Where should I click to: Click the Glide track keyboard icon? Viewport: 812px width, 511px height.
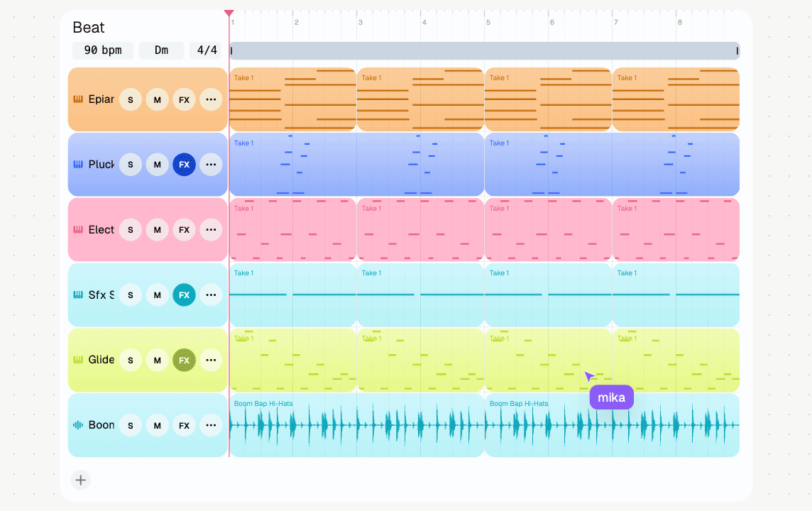tap(78, 360)
